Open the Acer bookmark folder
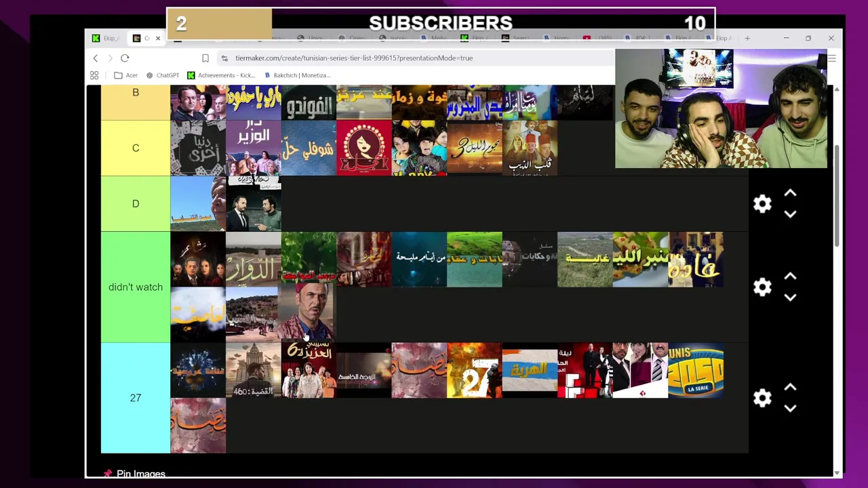The image size is (868, 488). pos(126,75)
